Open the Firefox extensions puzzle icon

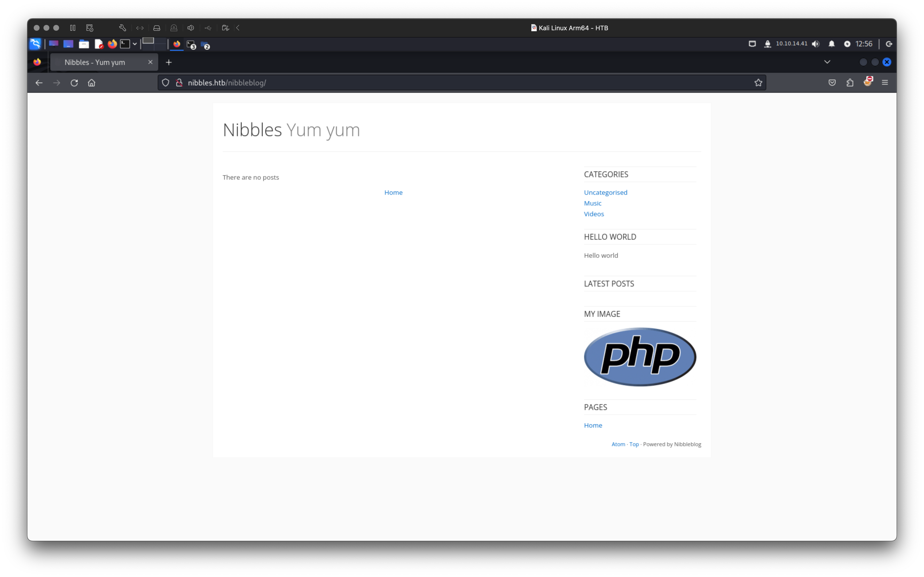click(850, 83)
